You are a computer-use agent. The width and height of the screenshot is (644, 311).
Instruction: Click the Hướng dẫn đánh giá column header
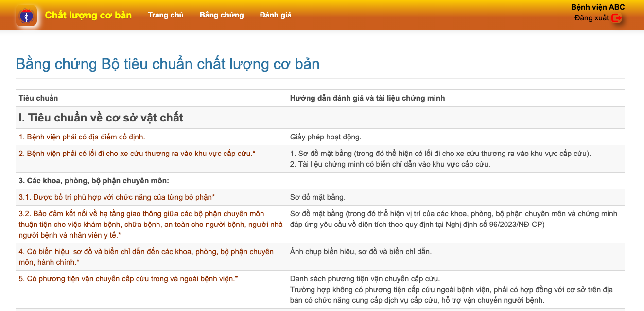pos(367,98)
